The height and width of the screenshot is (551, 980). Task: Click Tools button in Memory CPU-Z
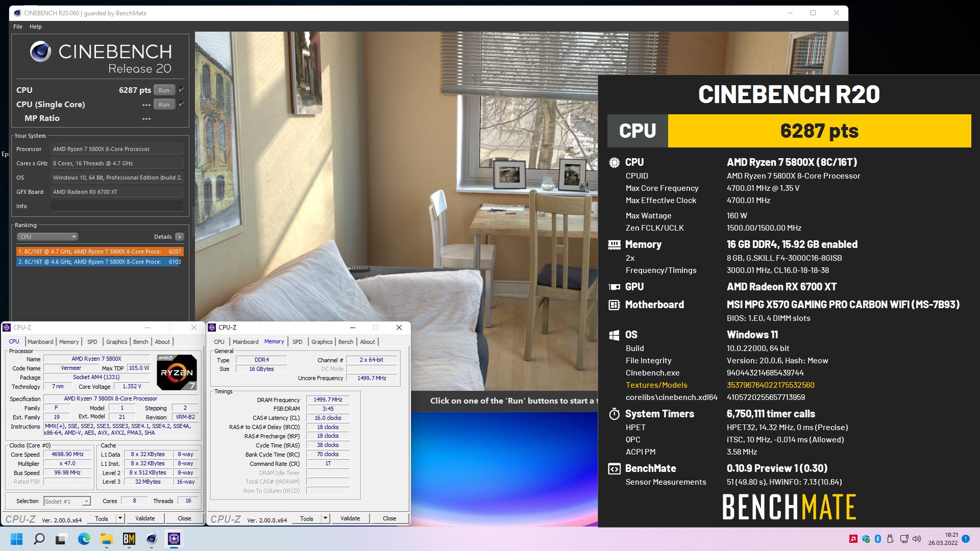[x=307, y=518]
